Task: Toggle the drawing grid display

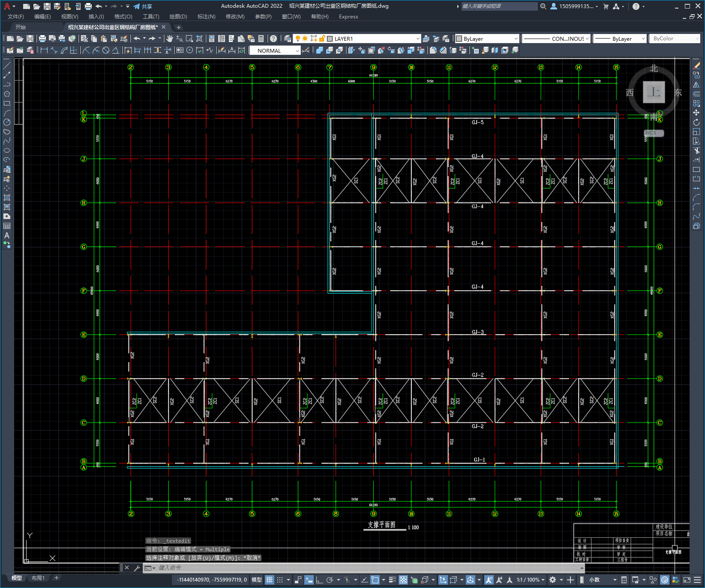Action: (x=269, y=580)
